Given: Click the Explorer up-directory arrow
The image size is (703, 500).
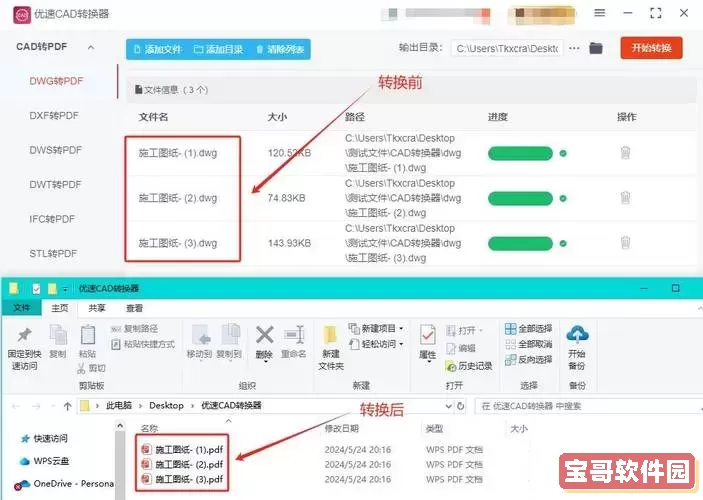Looking at the screenshot, I should click(x=67, y=406).
